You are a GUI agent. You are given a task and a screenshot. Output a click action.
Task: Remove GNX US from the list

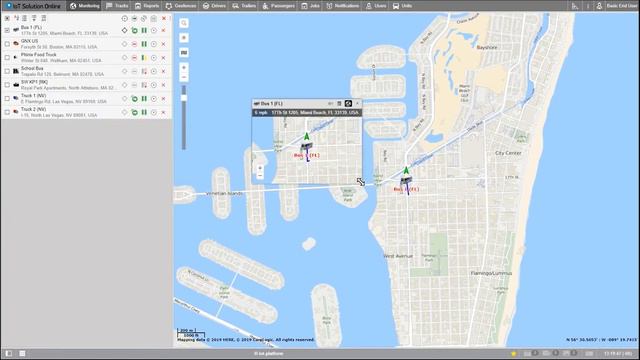click(164, 44)
